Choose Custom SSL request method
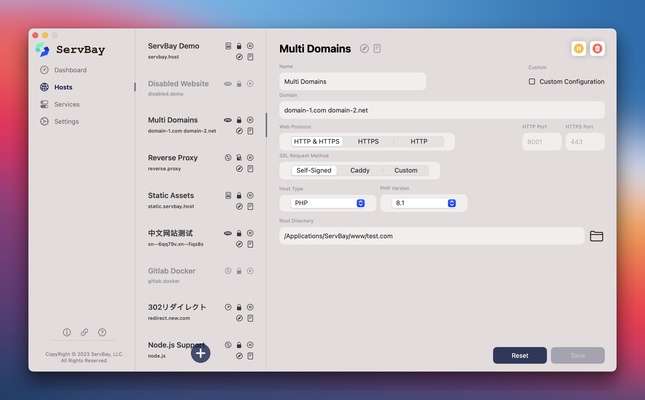The height and width of the screenshot is (400, 645). tap(406, 170)
